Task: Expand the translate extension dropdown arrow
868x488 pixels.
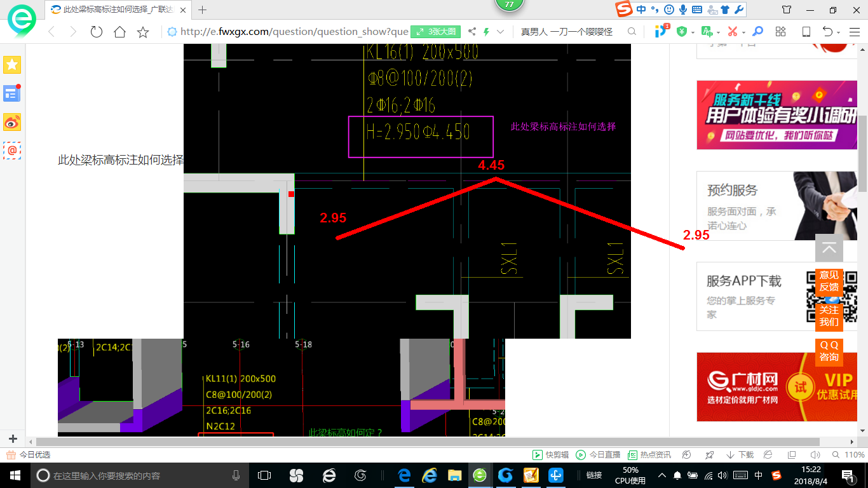Action: [x=718, y=32]
